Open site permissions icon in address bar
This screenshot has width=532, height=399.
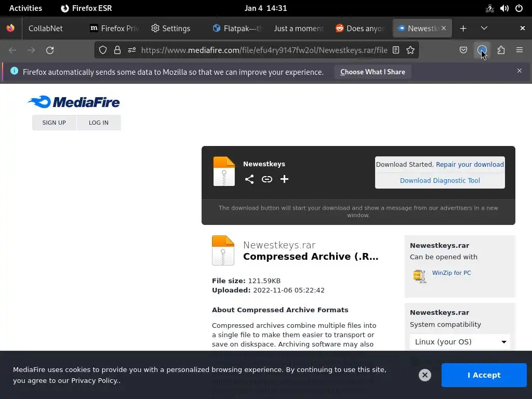click(132, 50)
